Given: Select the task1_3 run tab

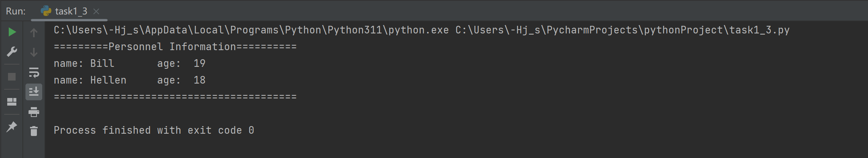Looking at the screenshot, I should [71, 11].
